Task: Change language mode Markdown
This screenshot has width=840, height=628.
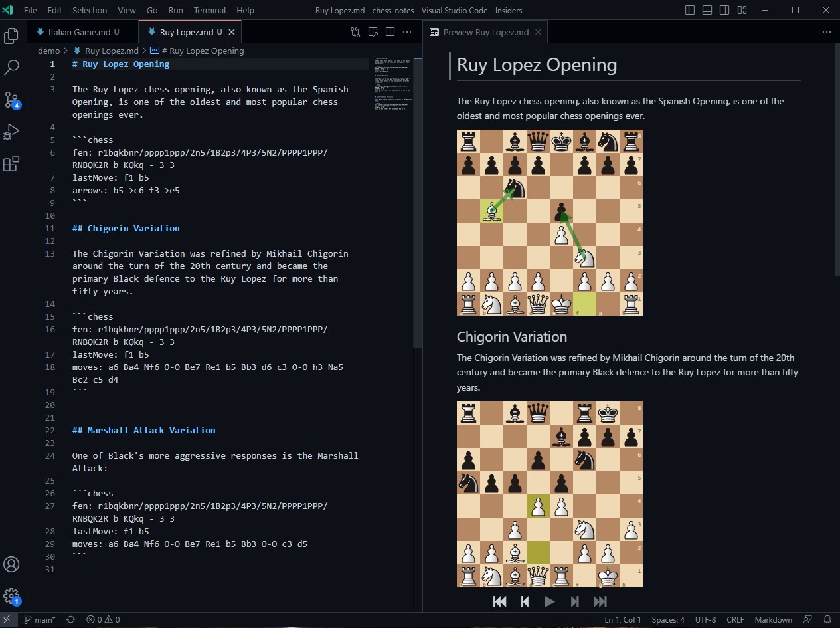Action: [x=773, y=619]
